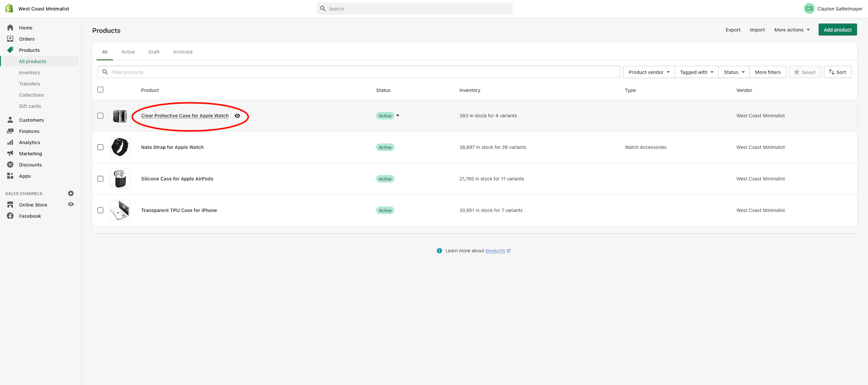
Task: Switch to the Active tab
Action: [128, 52]
